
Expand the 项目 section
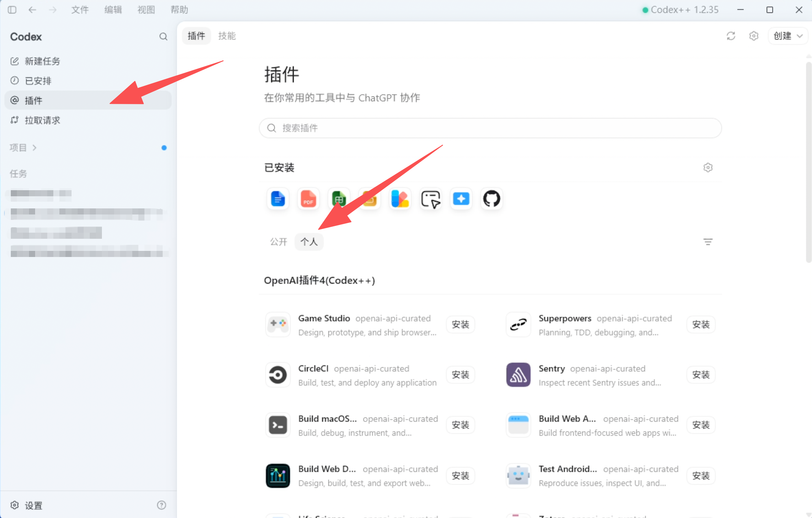pos(23,147)
